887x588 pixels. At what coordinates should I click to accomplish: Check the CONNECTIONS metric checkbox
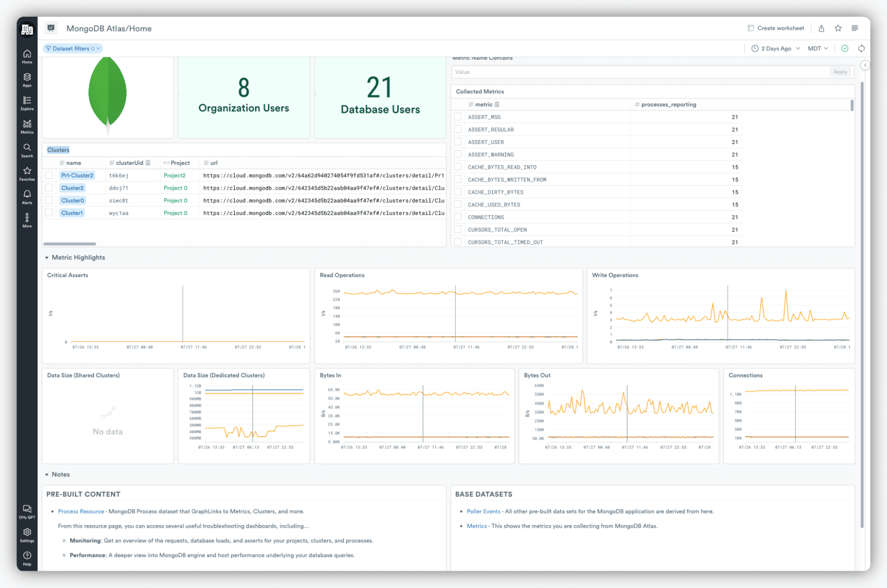coord(457,217)
